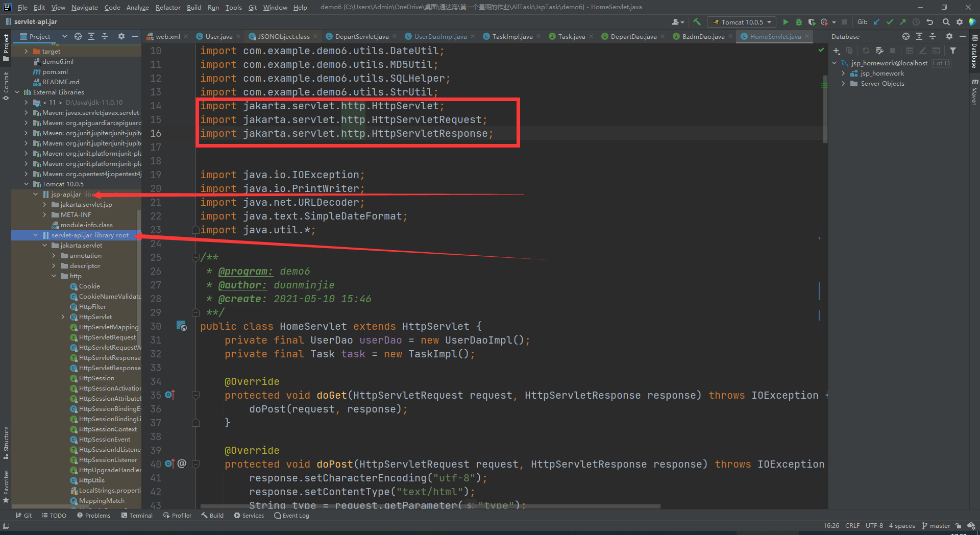Toggle the breakpoint gutter icon on line 35
The width and height of the screenshot is (980, 535).
tap(168, 395)
